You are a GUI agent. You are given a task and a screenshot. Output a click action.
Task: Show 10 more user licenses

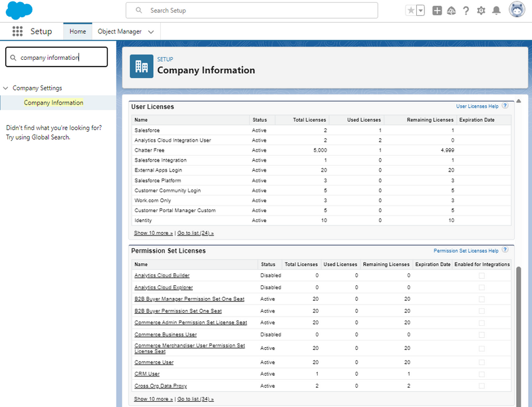point(154,233)
